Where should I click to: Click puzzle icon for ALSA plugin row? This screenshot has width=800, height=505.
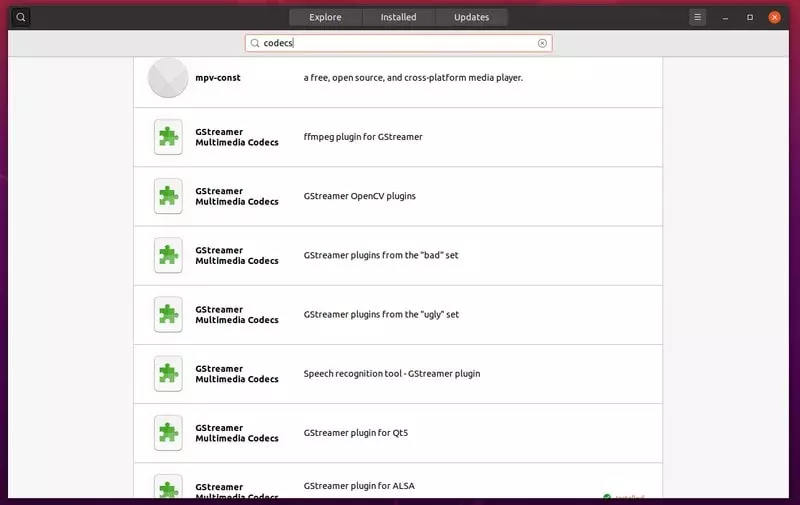168,486
